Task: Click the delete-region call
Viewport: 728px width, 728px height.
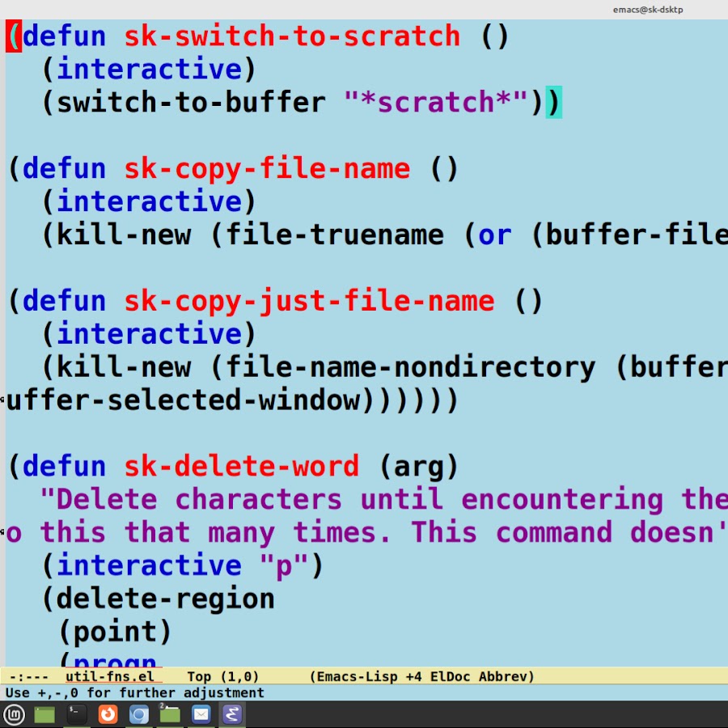Action: pyautogui.click(x=165, y=599)
